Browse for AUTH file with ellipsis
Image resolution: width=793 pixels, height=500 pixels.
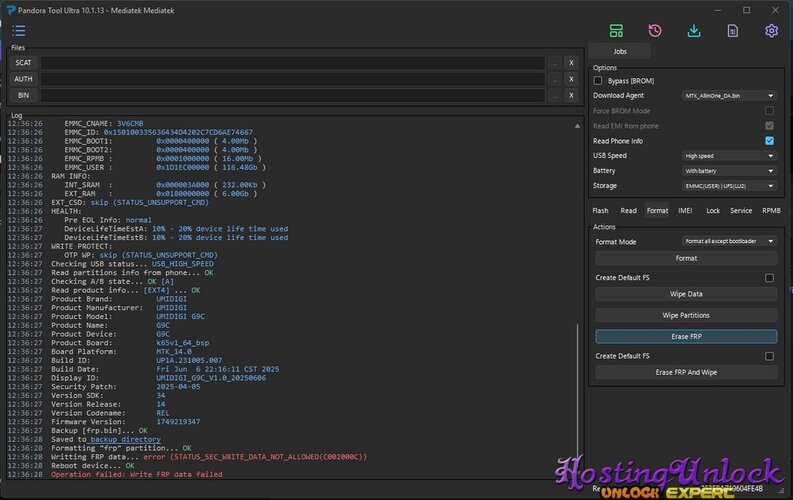point(555,79)
